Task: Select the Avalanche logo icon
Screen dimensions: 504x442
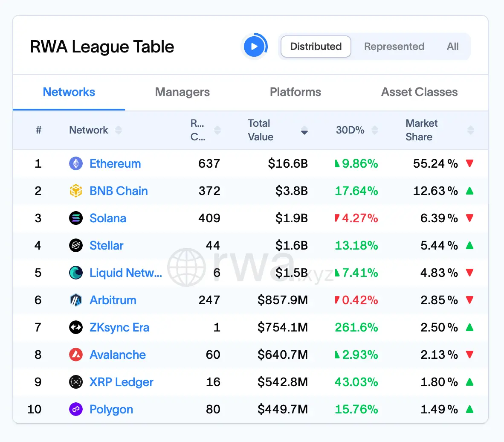Action: coord(75,355)
